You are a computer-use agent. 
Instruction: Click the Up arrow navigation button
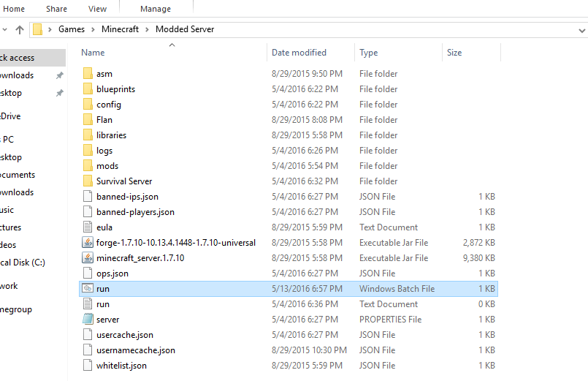[20, 29]
